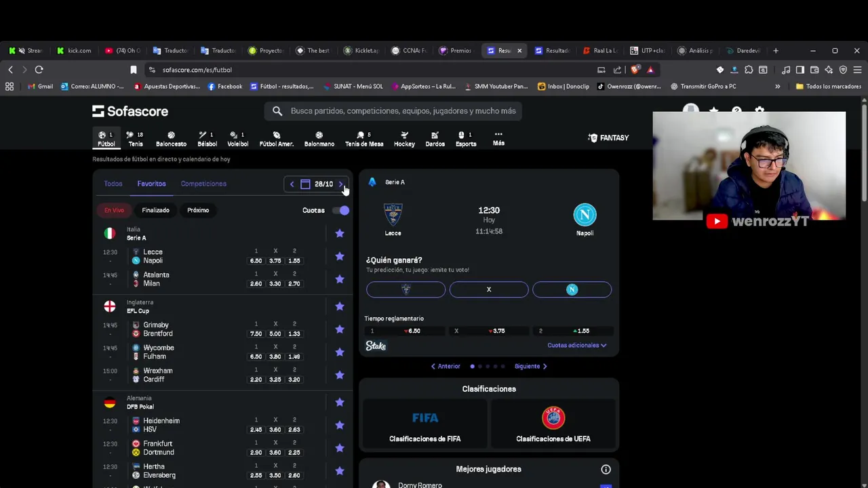Filter matches by Finalizado
868x488 pixels.
tap(155, 210)
